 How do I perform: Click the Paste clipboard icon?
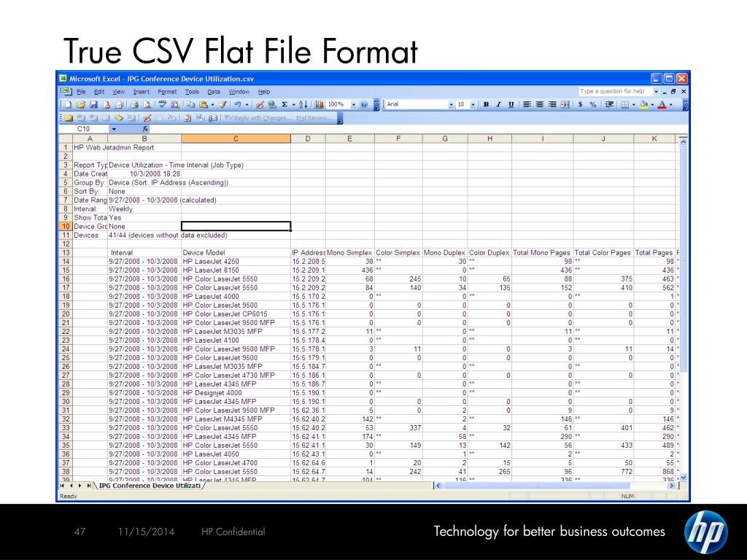tap(204, 104)
